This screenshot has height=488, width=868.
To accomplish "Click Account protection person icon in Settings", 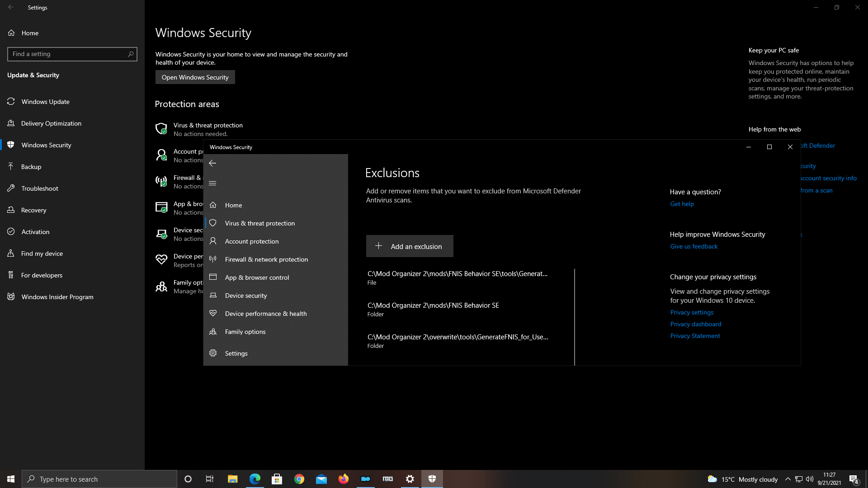I will pos(161,155).
